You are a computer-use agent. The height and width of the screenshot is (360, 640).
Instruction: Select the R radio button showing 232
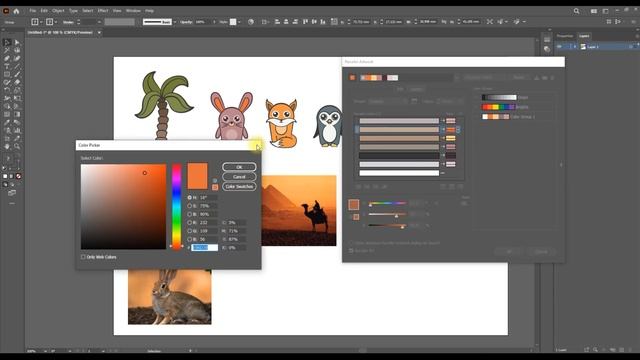tap(189, 222)
